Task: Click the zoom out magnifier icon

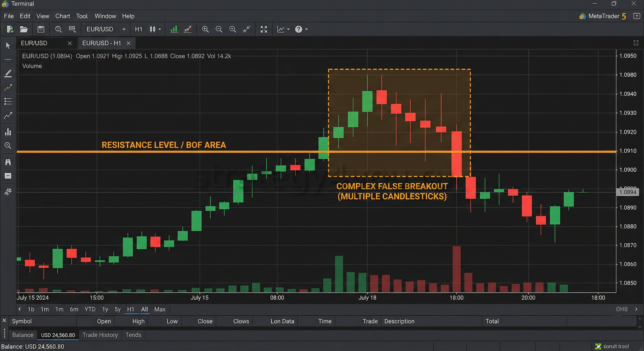Action: pyautogui.click(x=219, y=29)
